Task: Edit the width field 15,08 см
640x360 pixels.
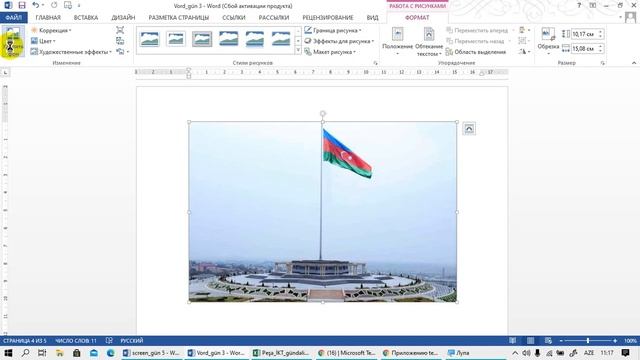Action: [x=584, y=49]
